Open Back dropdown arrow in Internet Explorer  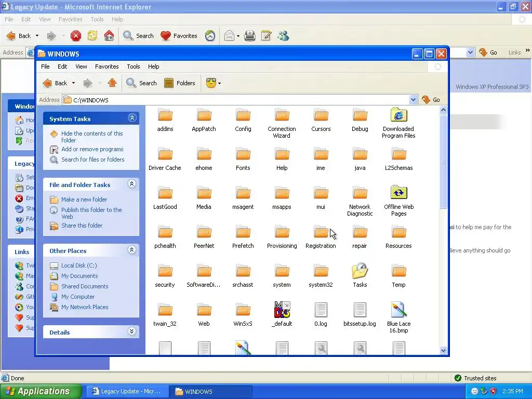[x=37, y=36]
